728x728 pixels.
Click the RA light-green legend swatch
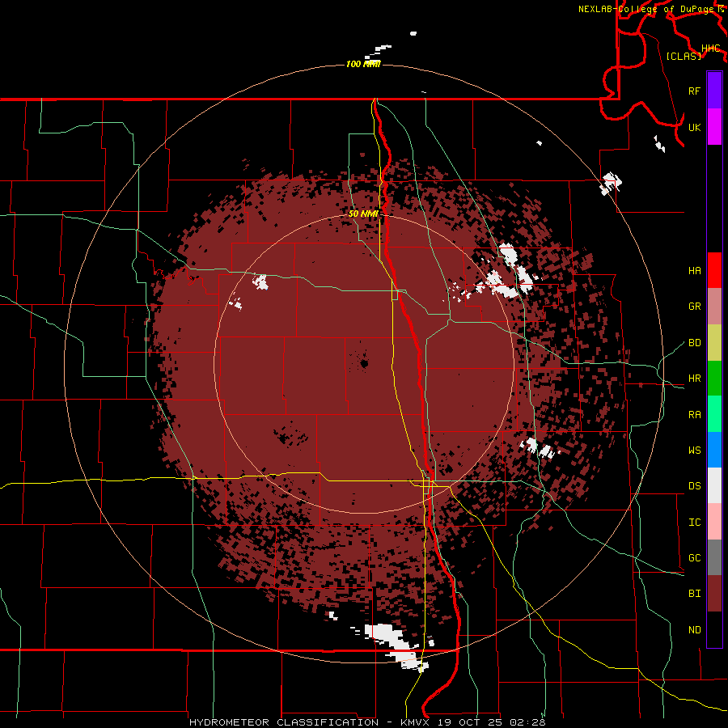pos(714,414)
